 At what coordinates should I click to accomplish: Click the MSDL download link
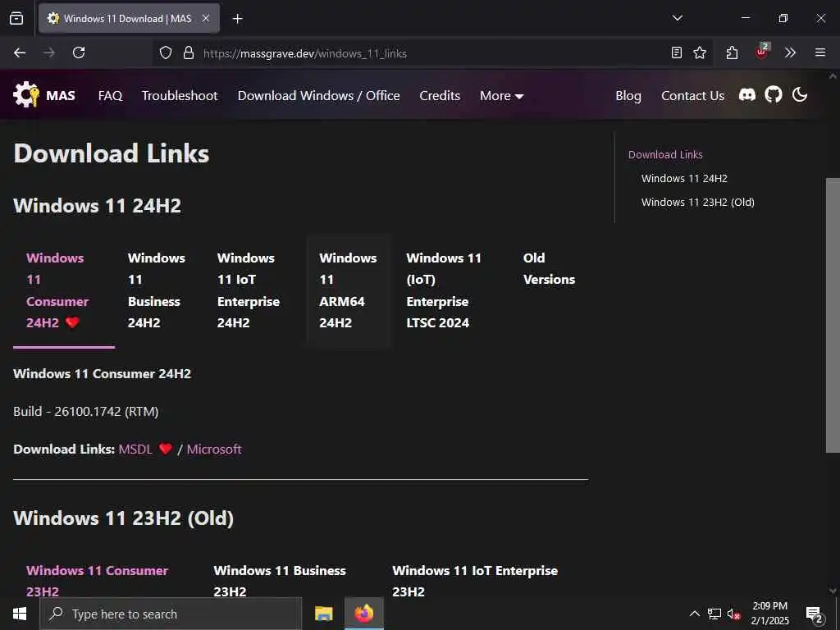135,449
